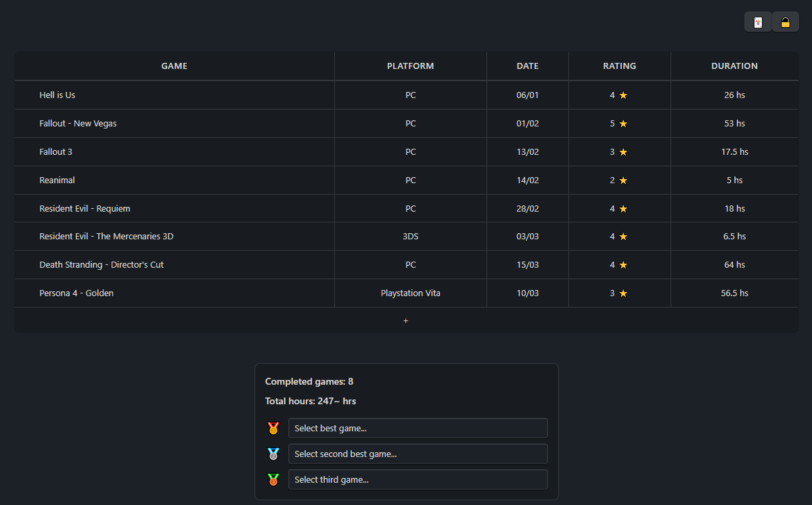The width and height of the screenshot is (812, 505).
Task: Click the date 28/02
Action: point(528,209)
